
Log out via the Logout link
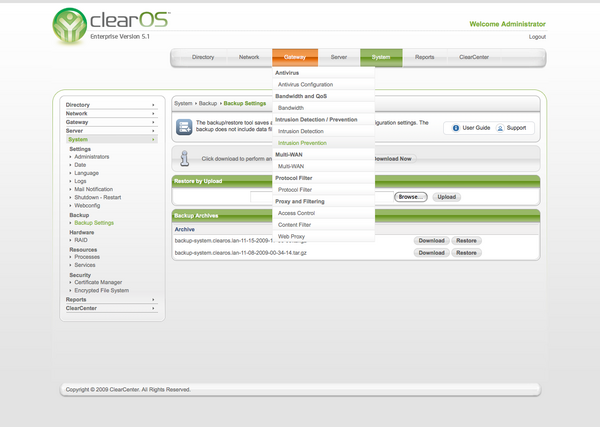[537, 37]
